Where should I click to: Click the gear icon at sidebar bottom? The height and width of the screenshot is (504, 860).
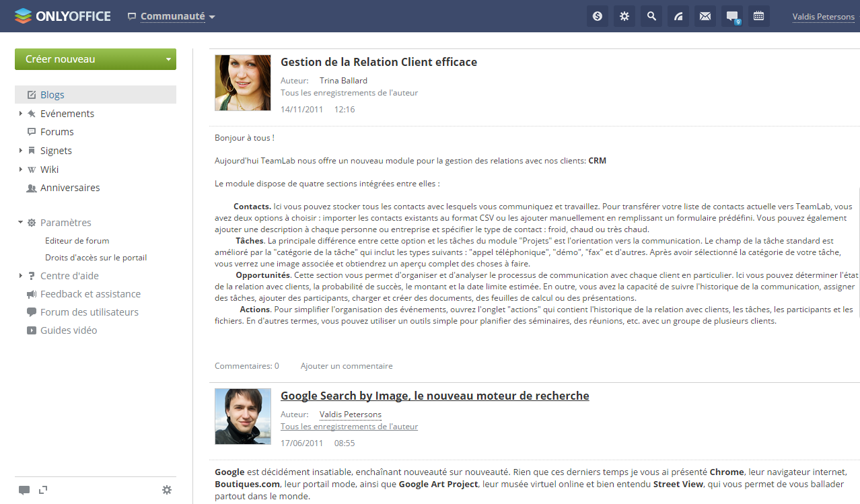pyautogui.click(x=167, y=490)
